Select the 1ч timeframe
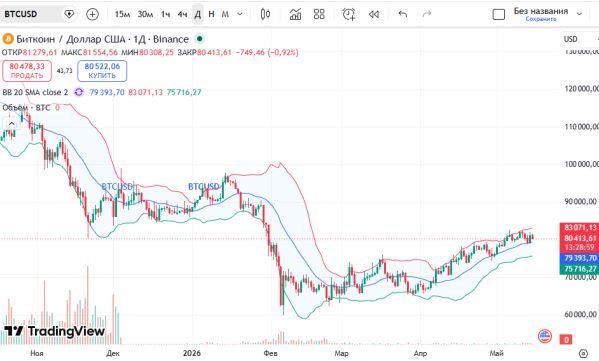 click(165, 14)
